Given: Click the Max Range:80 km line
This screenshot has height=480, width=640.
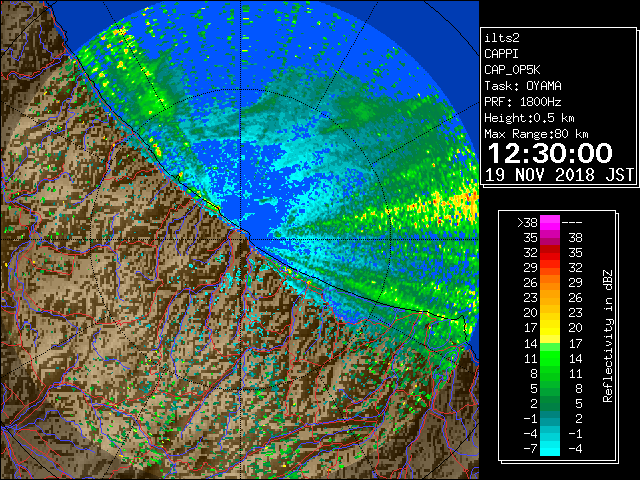Looking at the screenshot, I should coord(536,134).
